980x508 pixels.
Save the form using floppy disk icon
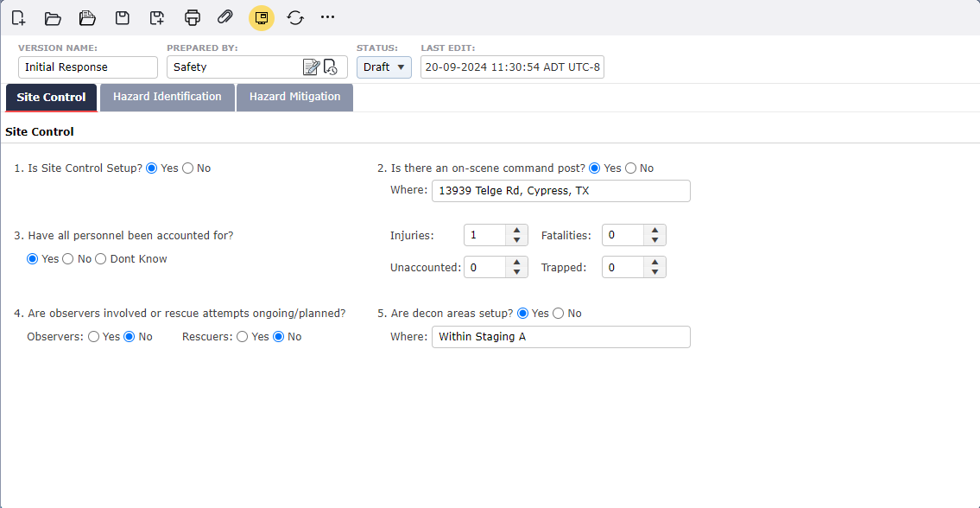[123, 17]
